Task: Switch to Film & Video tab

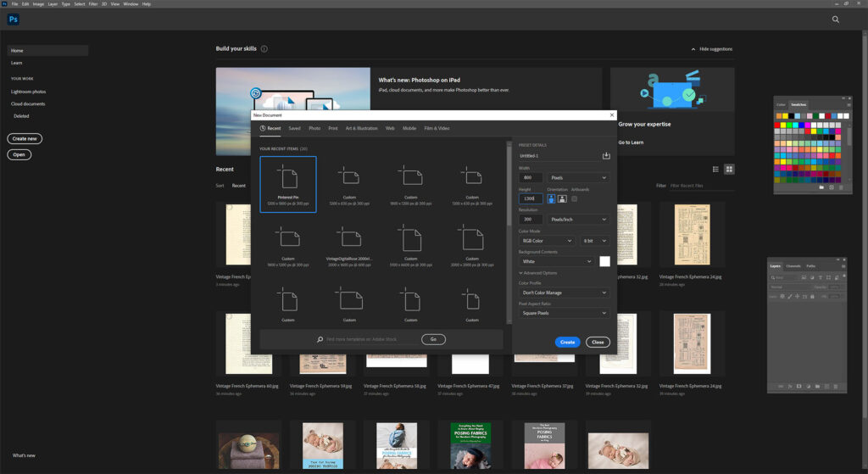Action: (437, 129)
